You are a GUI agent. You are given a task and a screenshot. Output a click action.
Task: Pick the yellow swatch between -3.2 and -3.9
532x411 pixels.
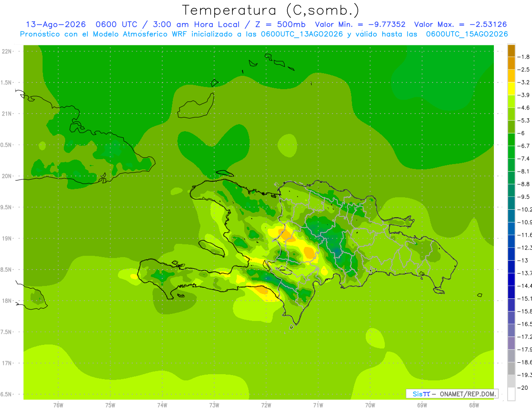[511, 89]
